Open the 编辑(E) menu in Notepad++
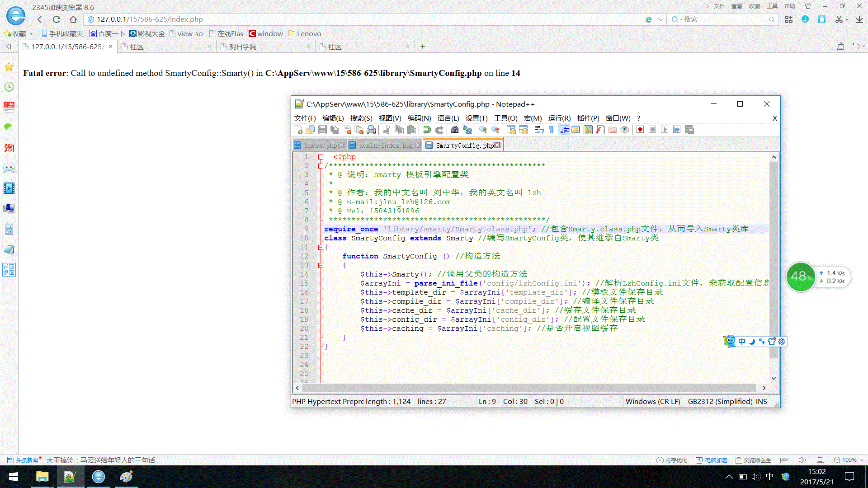The image size is (868, 488). coord(333,118)
